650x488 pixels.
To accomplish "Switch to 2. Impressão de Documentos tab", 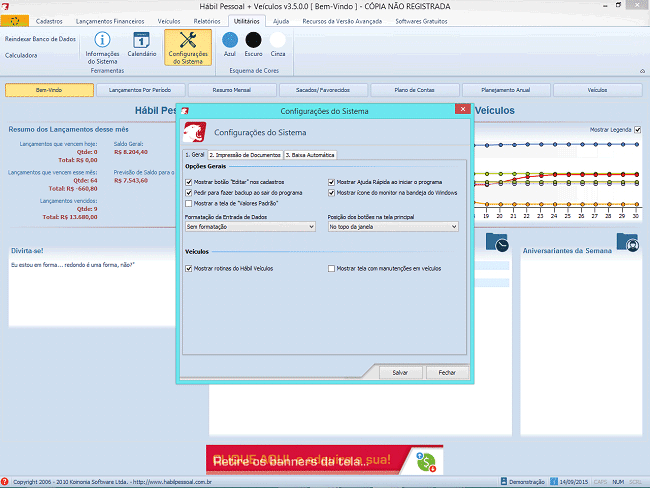I will (x=245, y=155).
